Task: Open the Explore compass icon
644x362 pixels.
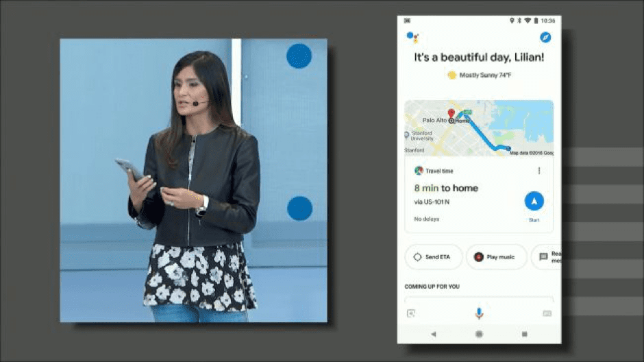Action: click(545, 38)
